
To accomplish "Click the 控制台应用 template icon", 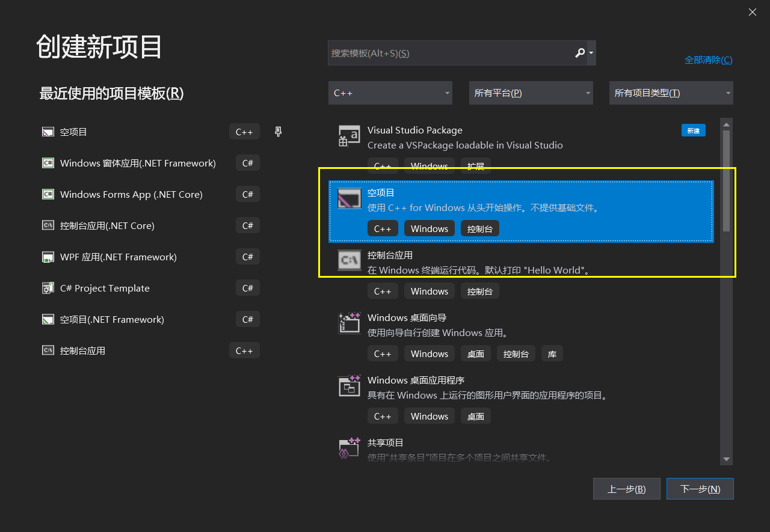I will (x=349, y=261).
